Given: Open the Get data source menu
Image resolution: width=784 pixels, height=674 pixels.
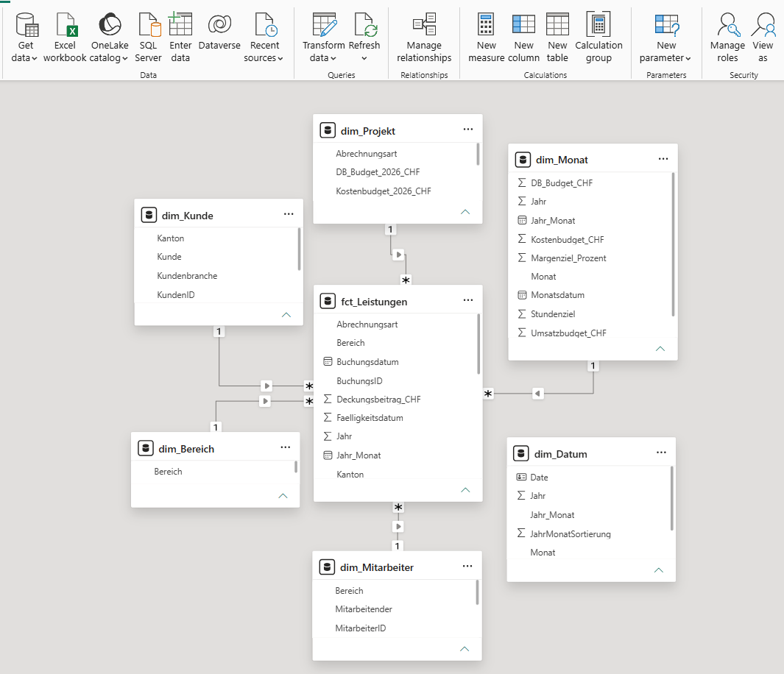Looking at the screenshot, I should [x=24, y=38].
